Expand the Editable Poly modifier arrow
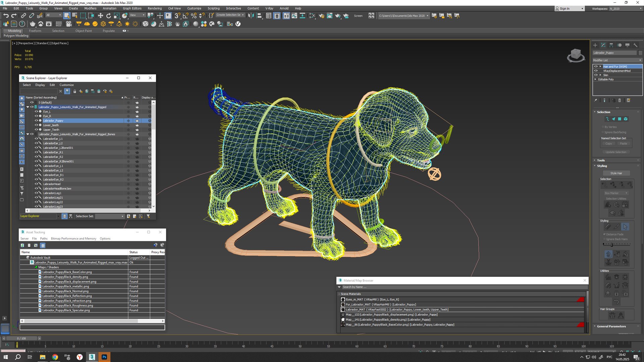 pyautogui.click(x=596, y=79)
